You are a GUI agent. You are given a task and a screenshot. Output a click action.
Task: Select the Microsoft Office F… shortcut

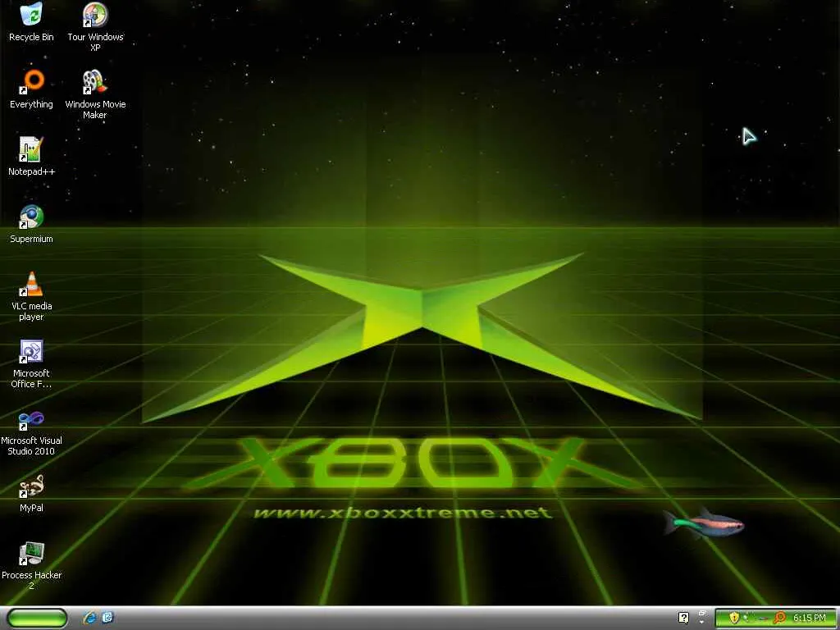click(31, 363)
